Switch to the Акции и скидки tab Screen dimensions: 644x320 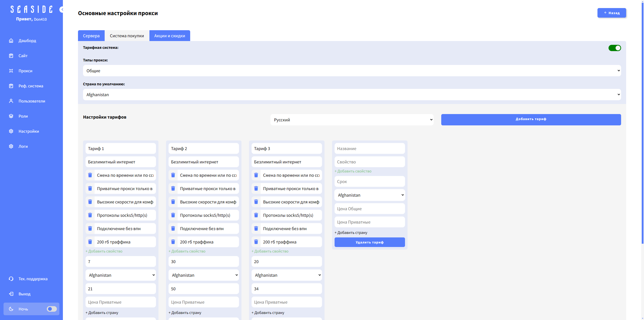[170, 36]
